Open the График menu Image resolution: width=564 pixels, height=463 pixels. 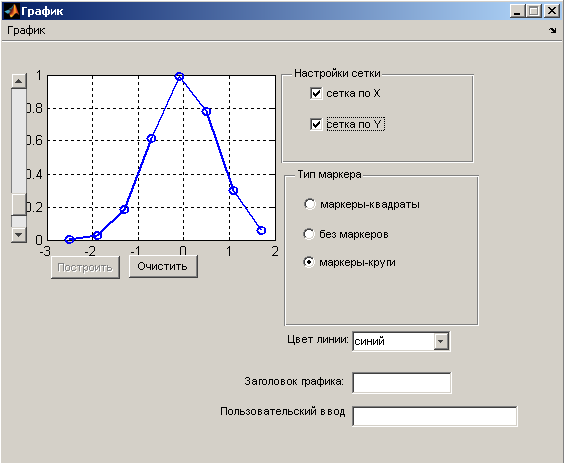click(26, 31)
